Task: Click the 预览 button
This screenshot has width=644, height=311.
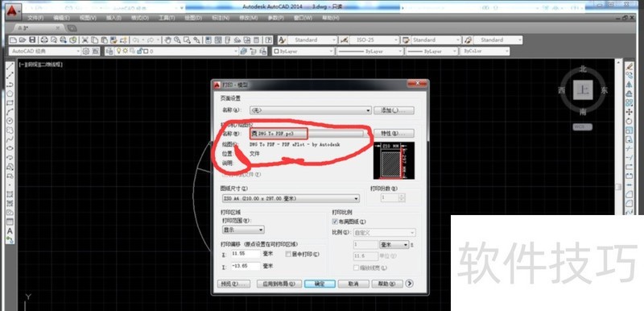Action: point(233,284)
